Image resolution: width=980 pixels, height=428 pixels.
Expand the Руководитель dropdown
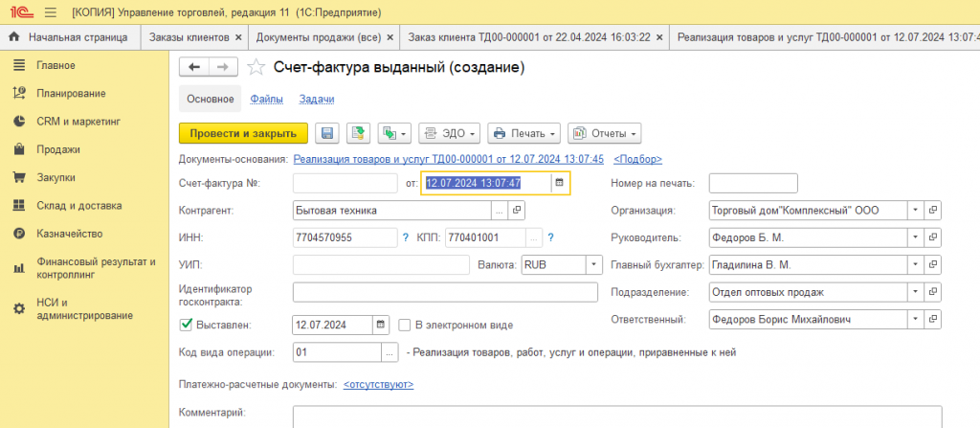[x=915, y=237]
